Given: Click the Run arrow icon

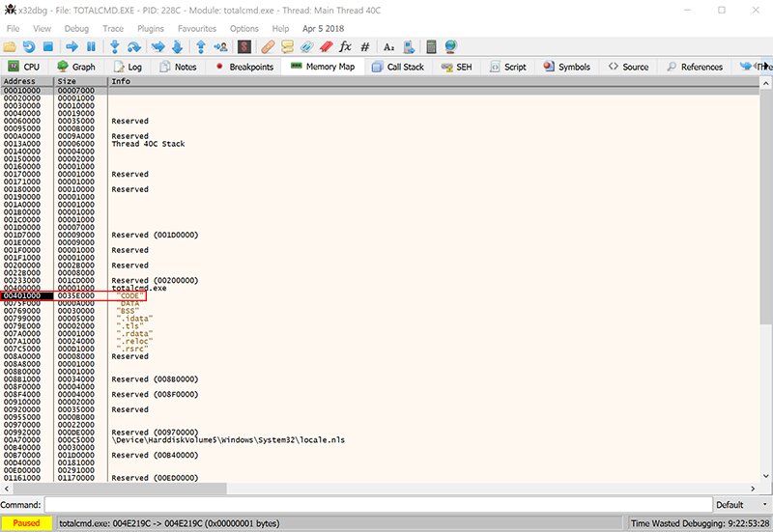Looking at the screenshot, I should point(72,46).
